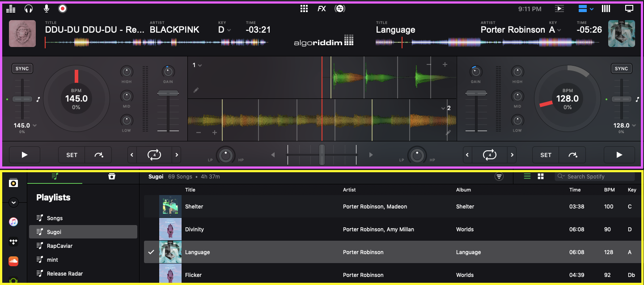
Task: Click the crossfader handle
Action: [322, 155]
